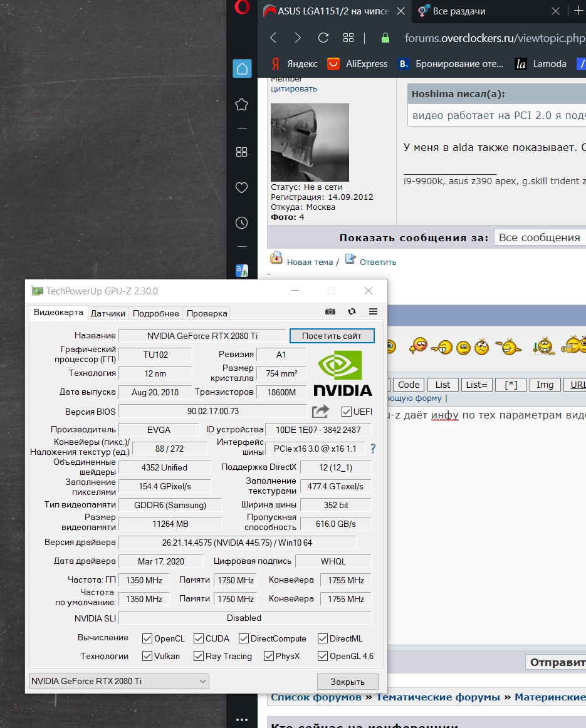Click the green padlock security icon
The width and height of the screenshot is (586, 728).
coord(385,38)
